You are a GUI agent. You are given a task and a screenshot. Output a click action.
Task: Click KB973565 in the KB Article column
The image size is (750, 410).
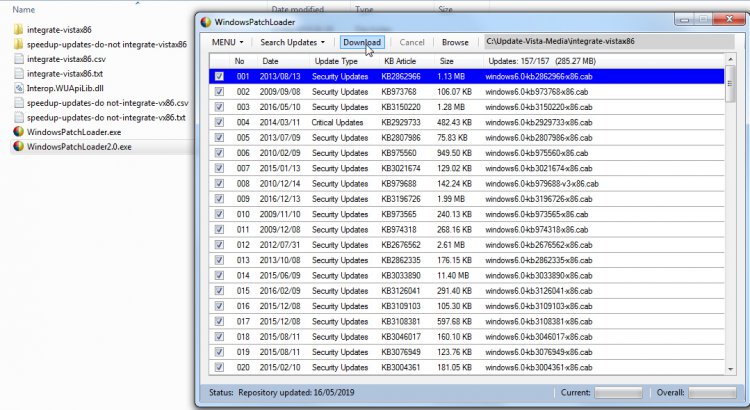coord(399,214)
